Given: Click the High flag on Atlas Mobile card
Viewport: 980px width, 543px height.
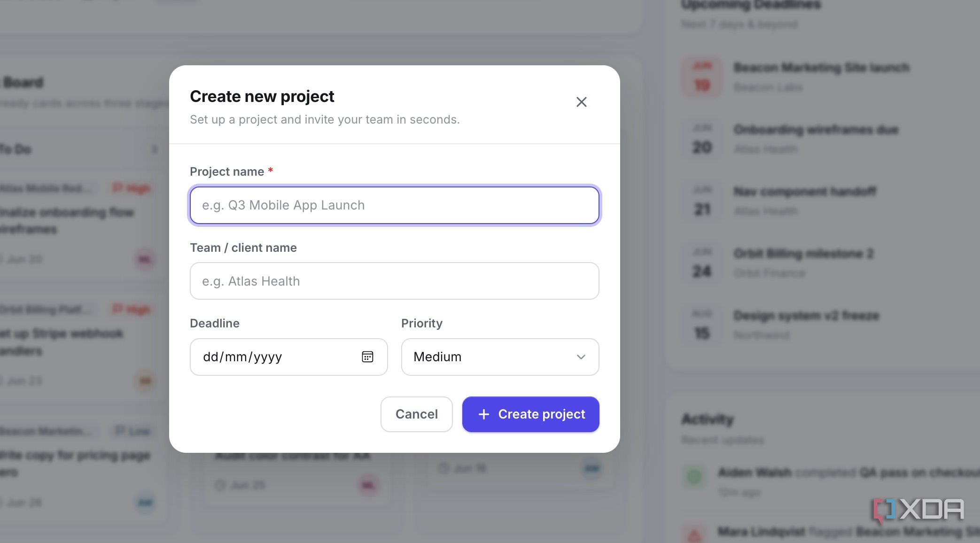Looking at the screenshot, I should (x=132, y=188).
